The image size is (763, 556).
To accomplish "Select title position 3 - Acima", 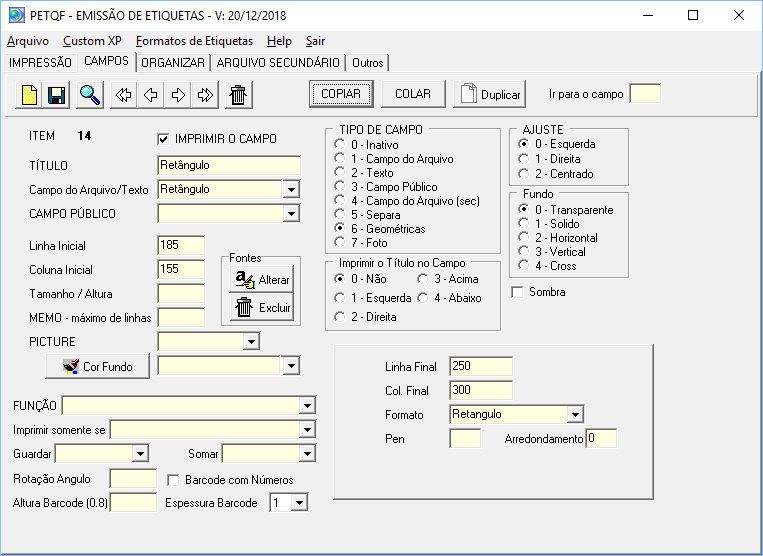I will 422,279.
